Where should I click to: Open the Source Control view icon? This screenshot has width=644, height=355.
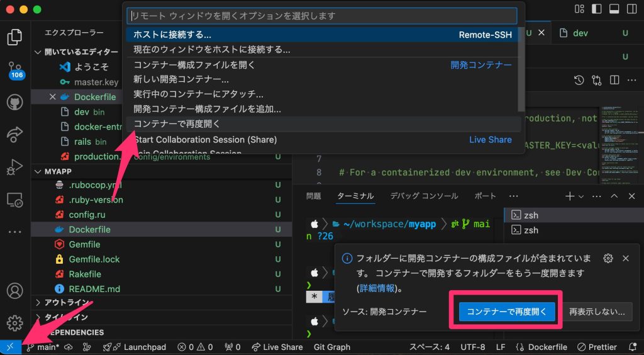15,69
